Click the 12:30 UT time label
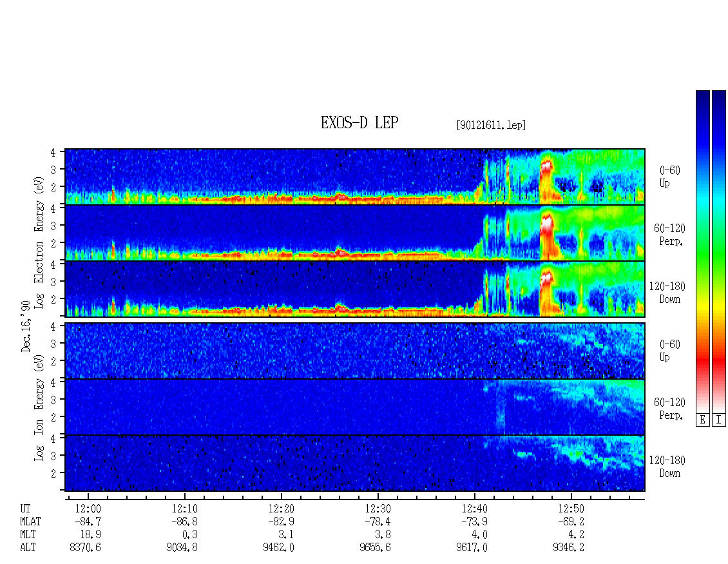This screenshot has height=564, width=728. tap(378, 509)
